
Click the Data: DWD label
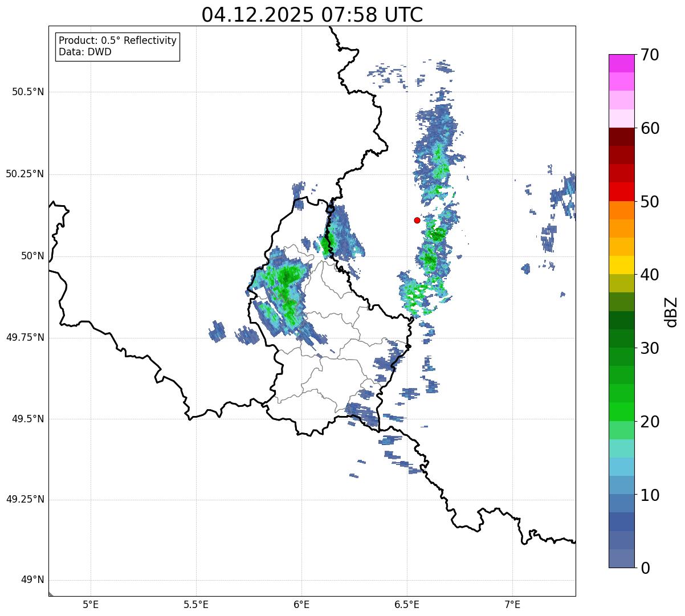pyautogui.click(x=85, y=52)
